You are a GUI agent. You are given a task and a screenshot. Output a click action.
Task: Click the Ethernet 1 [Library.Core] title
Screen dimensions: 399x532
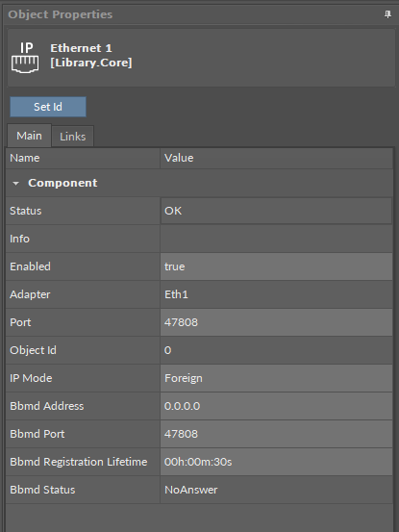pyautogui.click(x=91, y=55)
